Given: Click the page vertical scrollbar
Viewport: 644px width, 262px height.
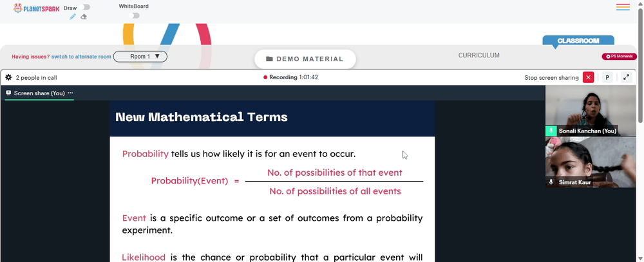Looking at the screenshot, I should pos(640,66).
